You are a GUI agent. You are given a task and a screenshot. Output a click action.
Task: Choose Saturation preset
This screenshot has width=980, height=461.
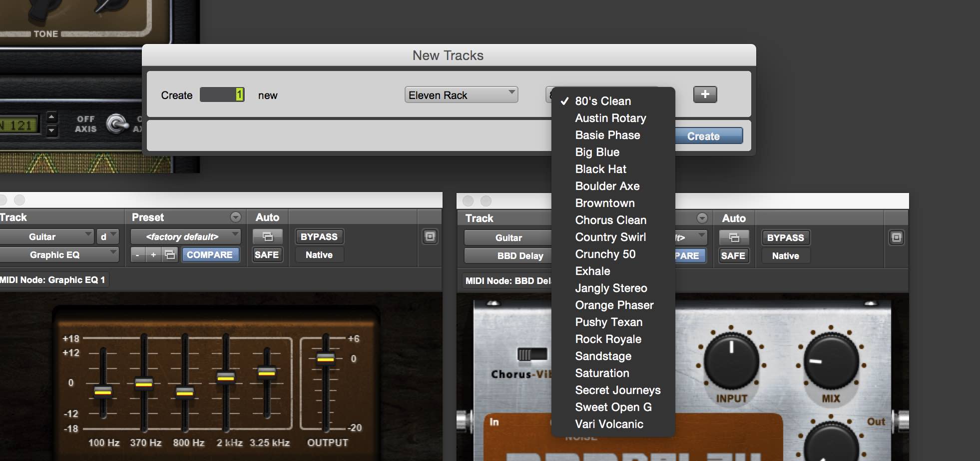pos(613,373)
